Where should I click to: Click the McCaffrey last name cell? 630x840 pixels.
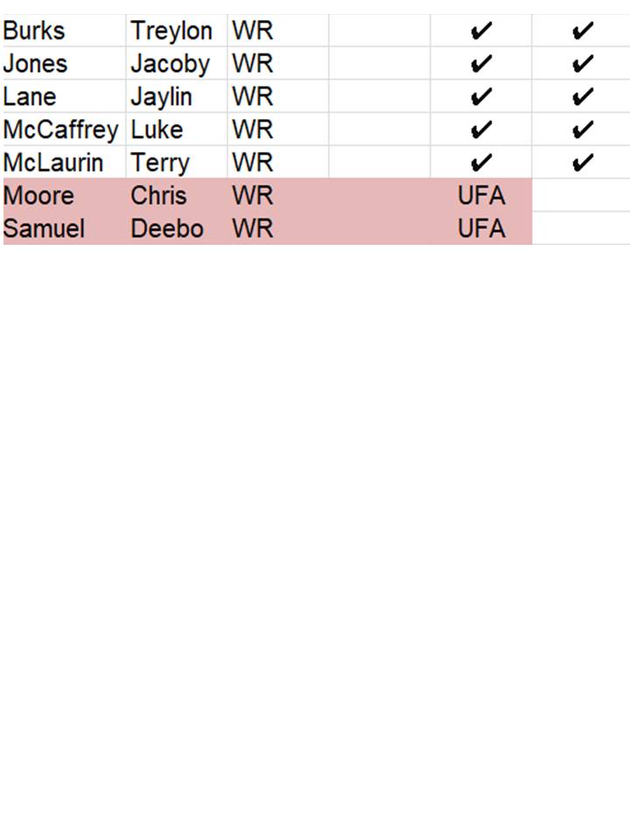[60, 130]
